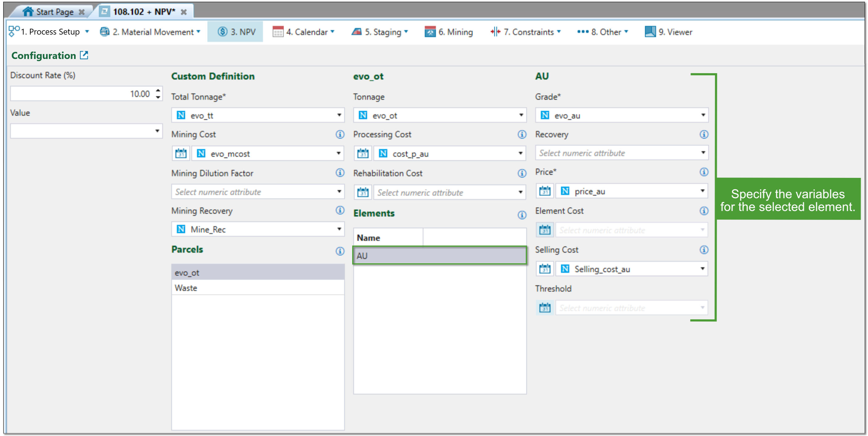
Task: Click the calendar icon beside Rehabilitation Cost
Action: pyautogui.click(x=363, y=193)
